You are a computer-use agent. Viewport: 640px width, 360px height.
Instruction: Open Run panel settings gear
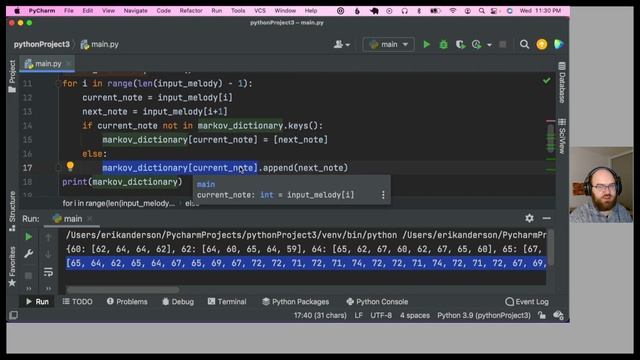point(529,218)
